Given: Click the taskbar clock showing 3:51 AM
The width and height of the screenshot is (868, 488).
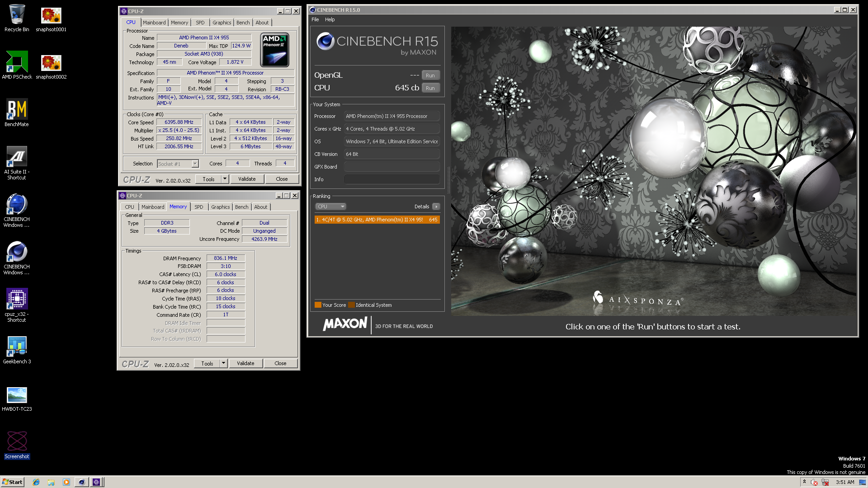Looking at the screenshot, I should click(x=845, y=482).
